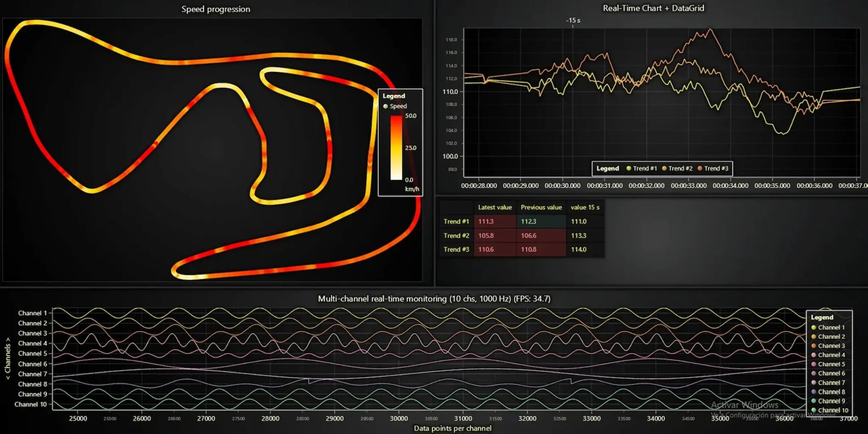Toggle Channel 6 in legend box
Screen dimensions: 868x434
tap(828, 373)
